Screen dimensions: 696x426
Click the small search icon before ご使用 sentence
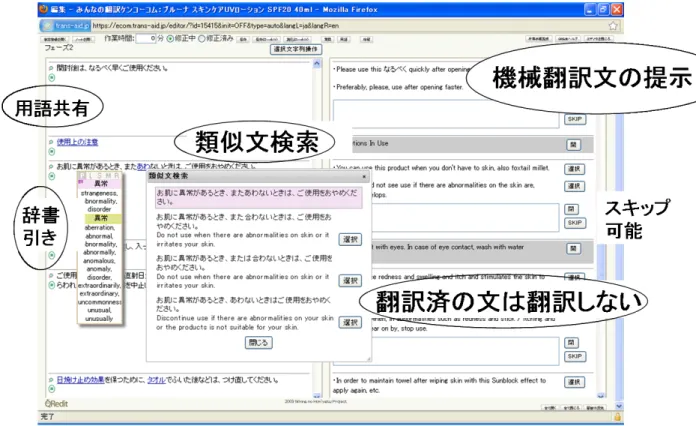coord(51,276)
